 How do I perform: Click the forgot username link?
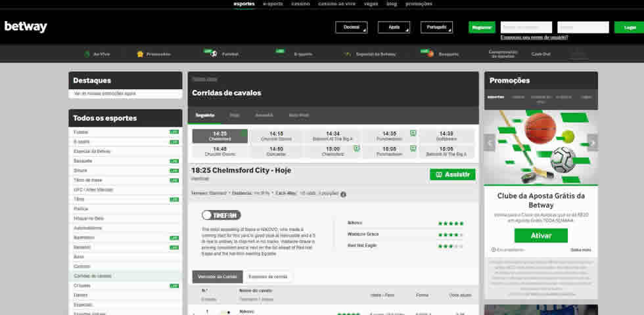534,37
